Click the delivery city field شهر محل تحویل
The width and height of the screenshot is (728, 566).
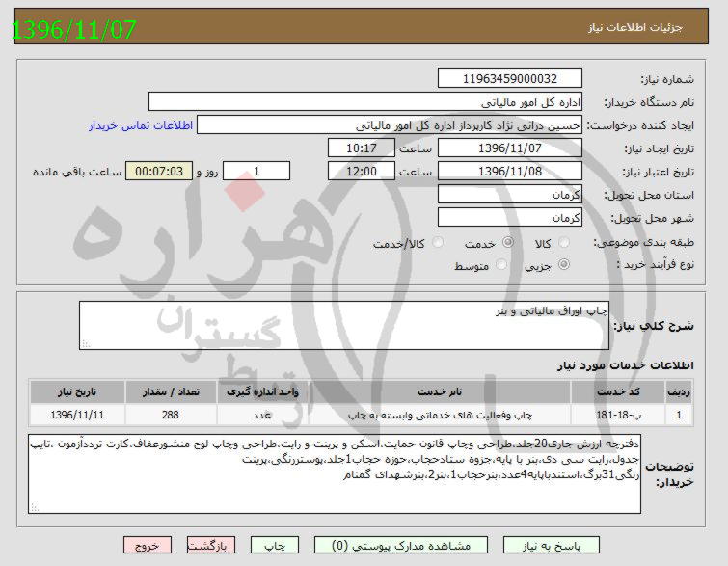(x=510, y=218)
